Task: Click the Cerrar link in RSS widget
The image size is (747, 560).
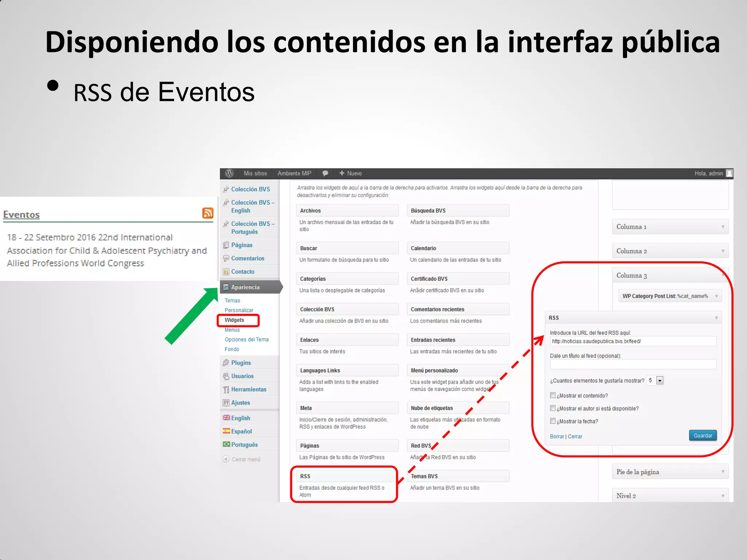Action: 575,436
